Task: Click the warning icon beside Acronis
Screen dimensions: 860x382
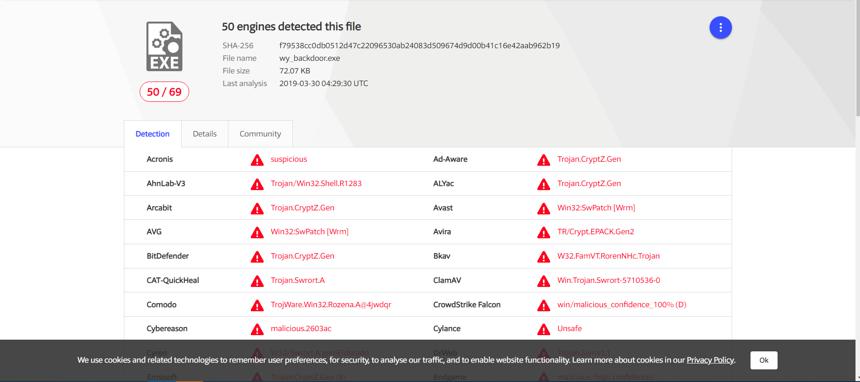Action: click(257, 160)
